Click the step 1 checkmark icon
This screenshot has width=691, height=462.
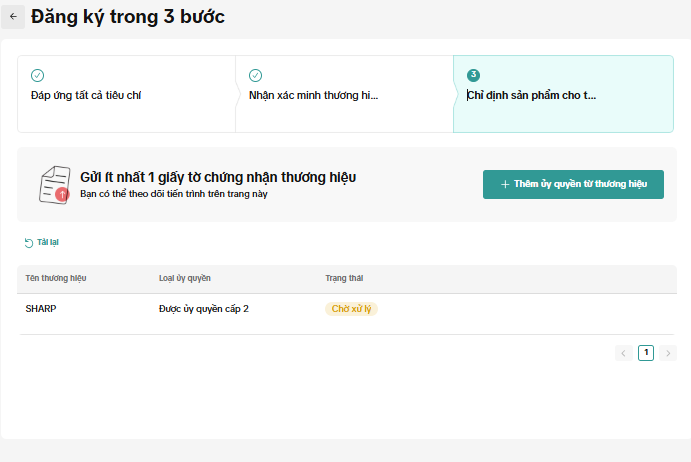[x=37, y=75]
